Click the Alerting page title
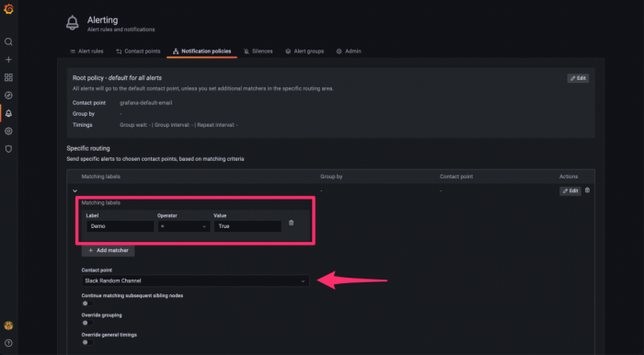644x355 pixels. [x=103, y=20]
